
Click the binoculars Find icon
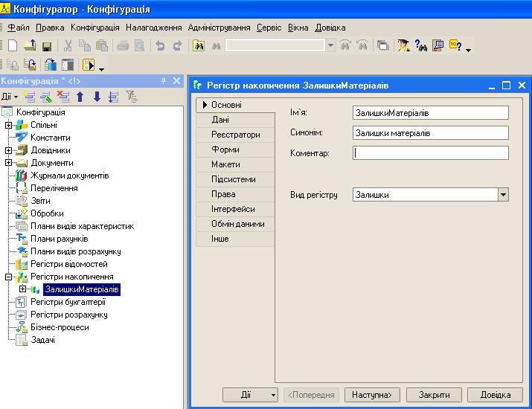point(199,45)
